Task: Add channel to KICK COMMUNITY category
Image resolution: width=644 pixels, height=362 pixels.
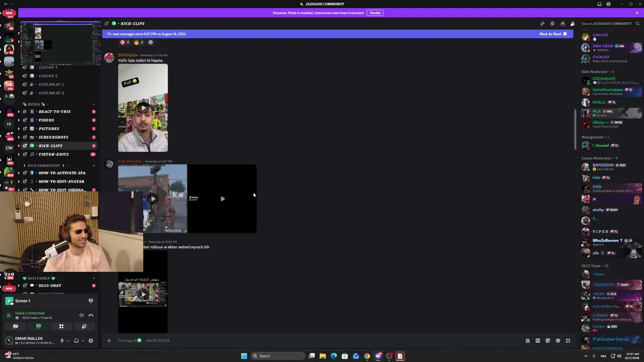Action: [94, 165]
